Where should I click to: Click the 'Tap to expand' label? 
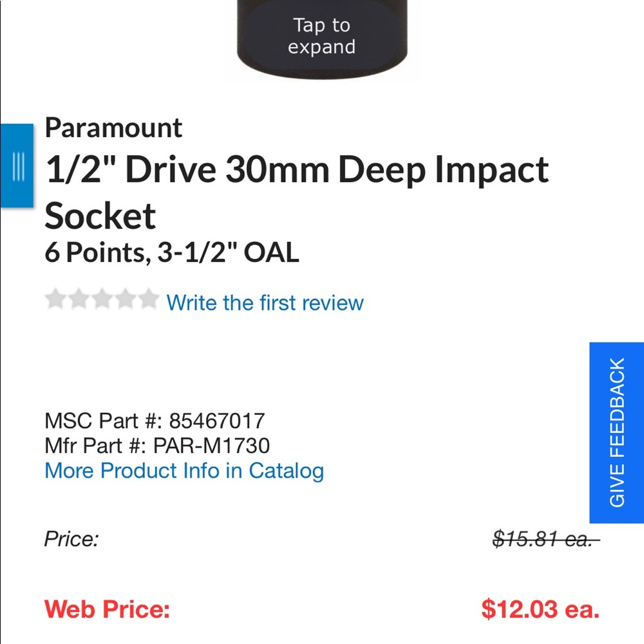(322, 36)
